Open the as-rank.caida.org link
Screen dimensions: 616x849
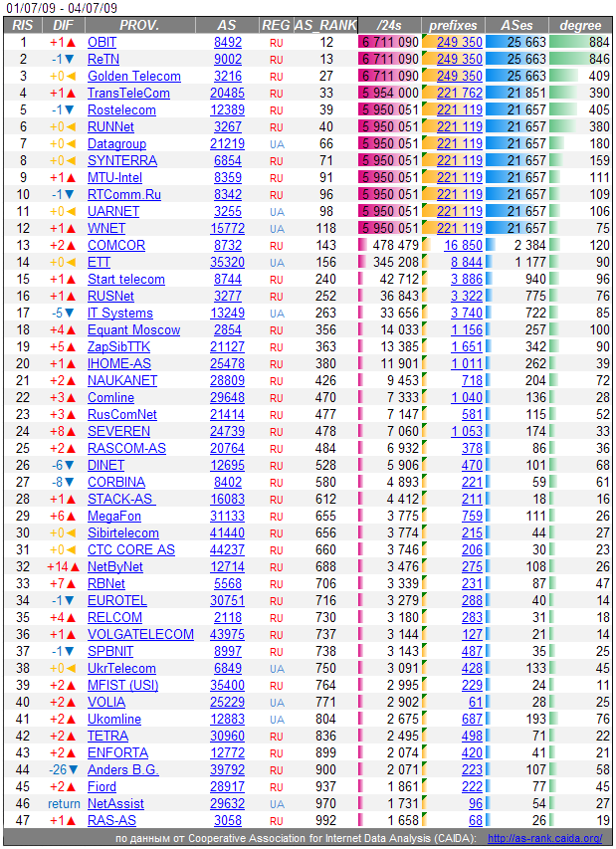[544, 839]
